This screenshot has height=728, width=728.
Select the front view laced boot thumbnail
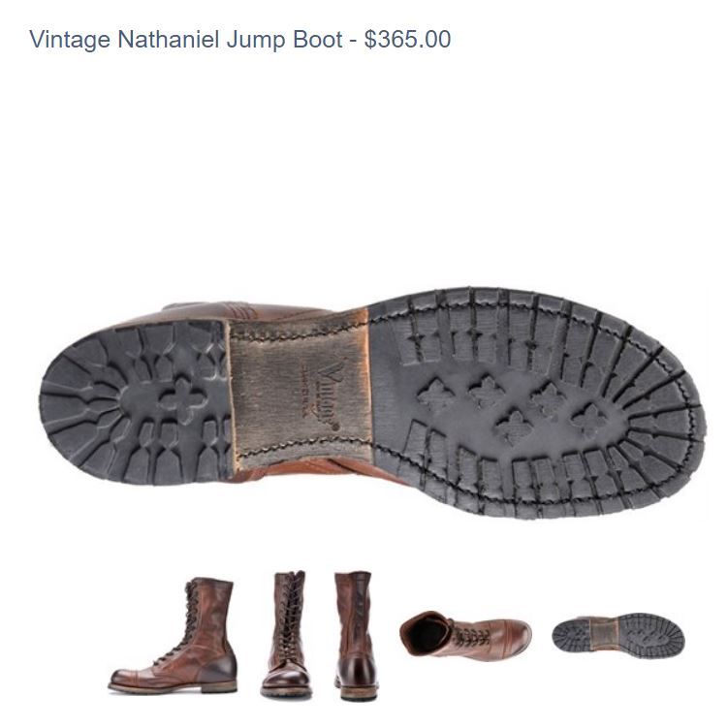point(287,635)
